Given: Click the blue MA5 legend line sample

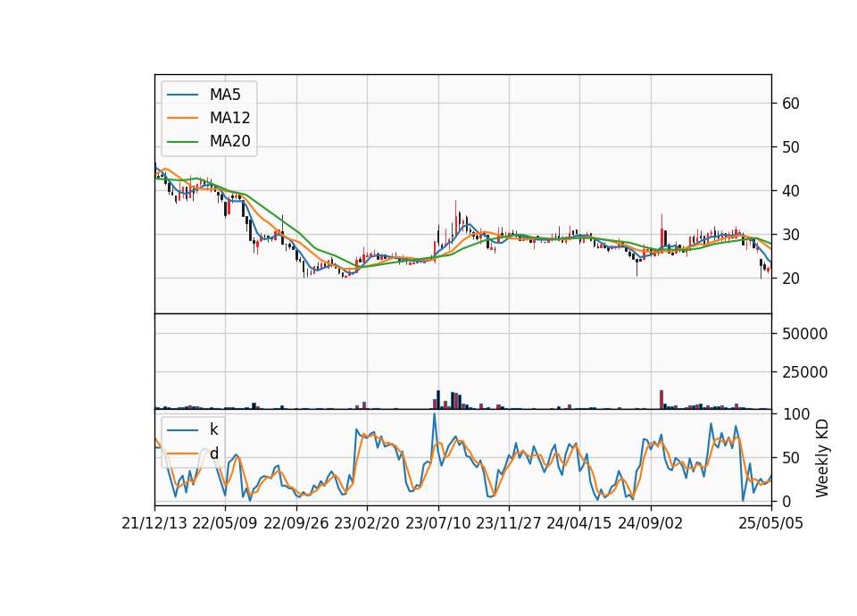Looking at the screenshot, I should pos(182,95).
